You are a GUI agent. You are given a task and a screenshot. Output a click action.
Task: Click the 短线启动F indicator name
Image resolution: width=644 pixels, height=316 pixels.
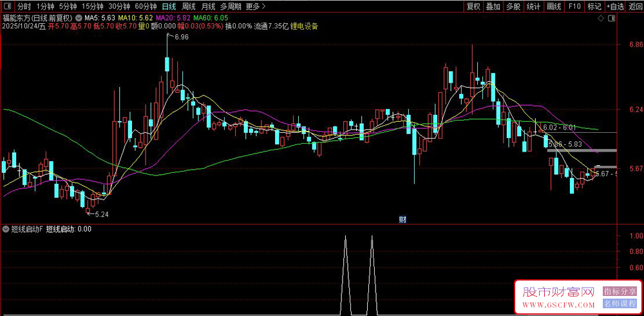tap(26, 229)
